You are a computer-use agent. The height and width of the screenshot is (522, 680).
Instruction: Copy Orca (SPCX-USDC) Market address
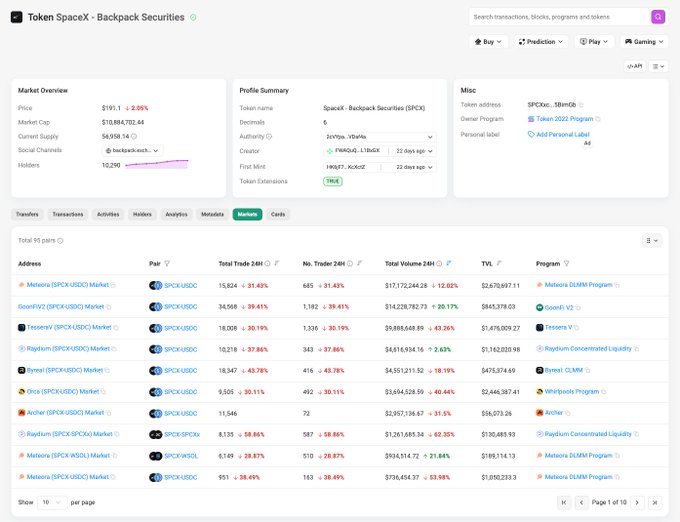103,392
